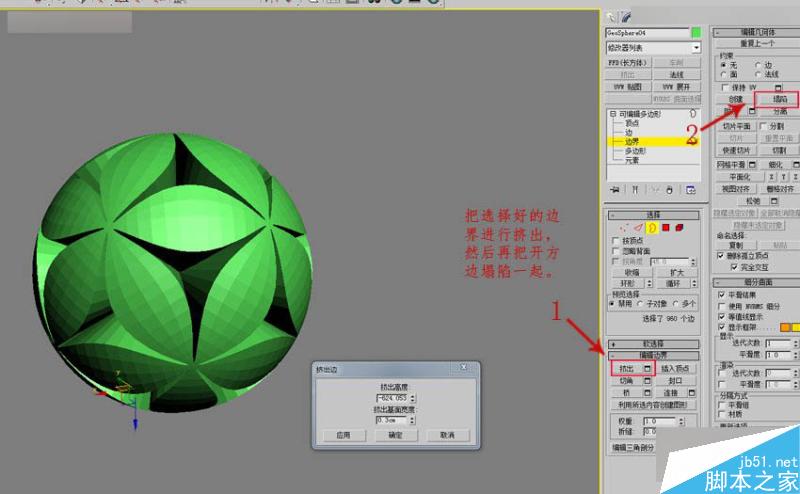Image resolution: width=800 pixels, height=494 pixels.
Task: Open MSmooth (网格平滑) settings box icon
Action: click(752, 165)
